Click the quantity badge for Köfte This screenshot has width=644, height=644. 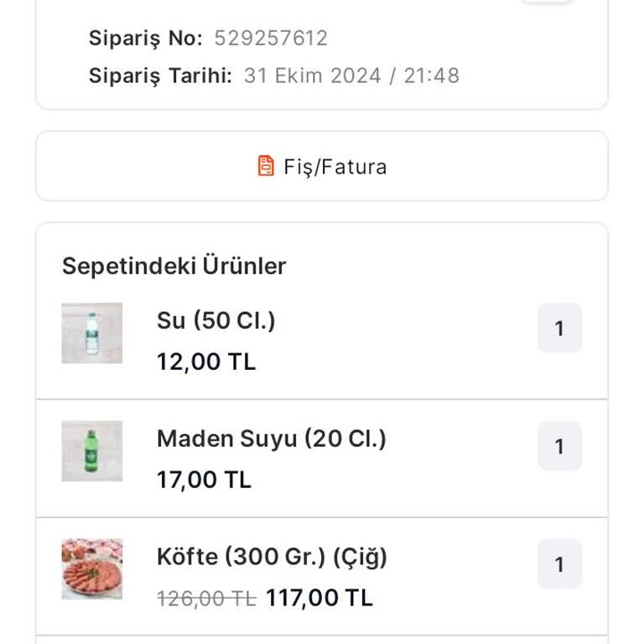(559, 564)
